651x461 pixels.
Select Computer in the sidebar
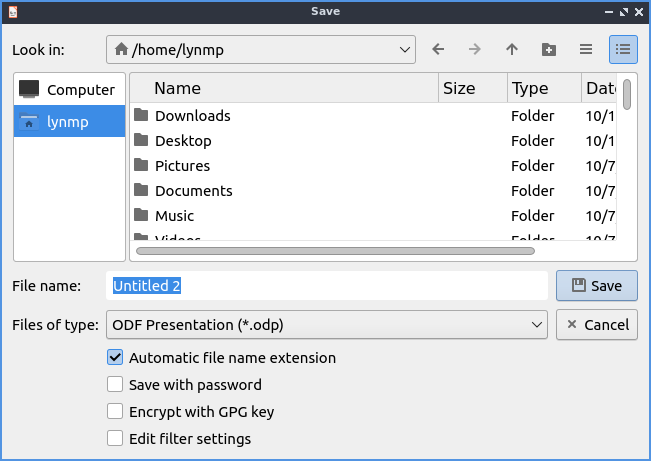(x=70, y=90)
